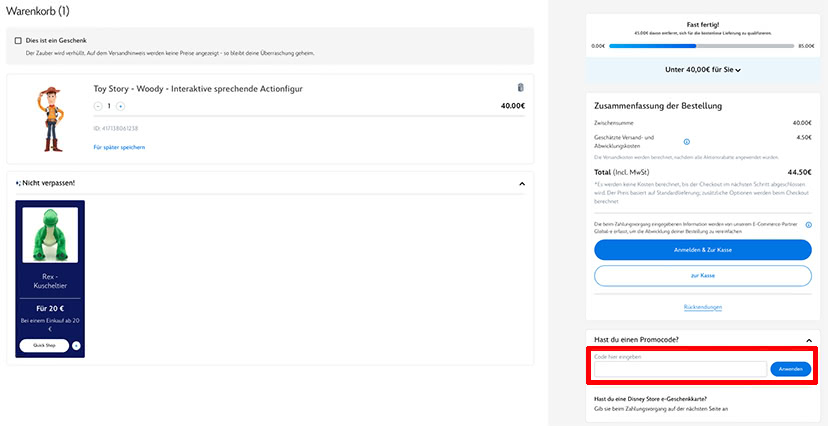Click the 'ID: 417138061238' text

pos(116,128)
